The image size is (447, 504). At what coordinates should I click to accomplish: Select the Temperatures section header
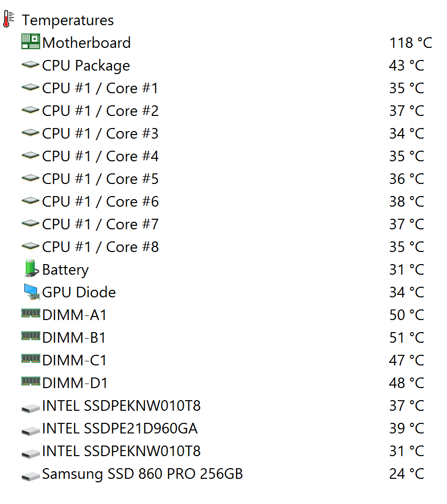pos(68,21)
